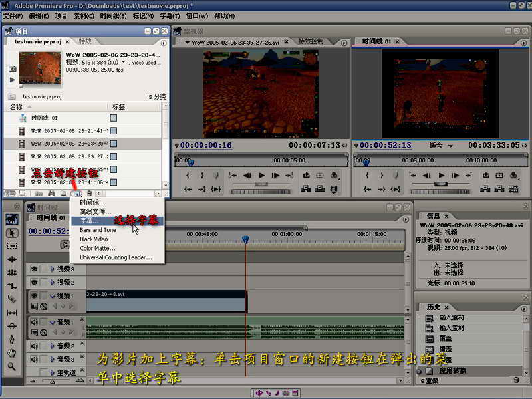
Task: Set In point in source monitor
Action: point(188,175)
